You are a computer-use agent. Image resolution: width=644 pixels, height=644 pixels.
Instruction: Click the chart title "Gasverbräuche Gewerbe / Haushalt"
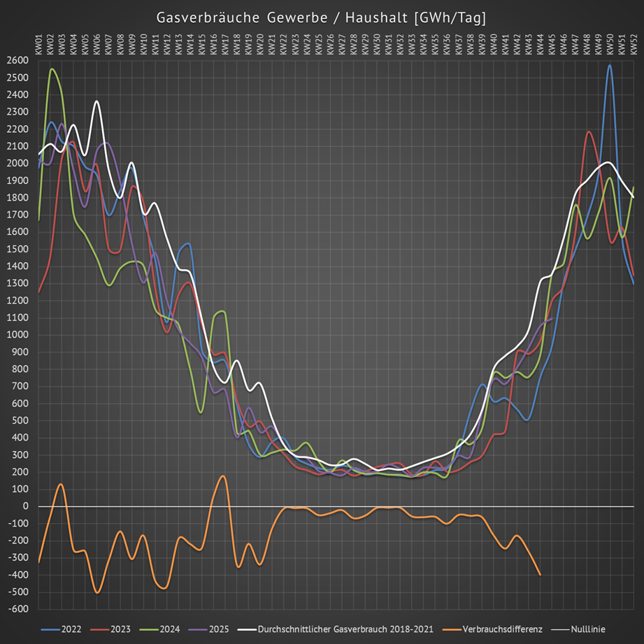[x=322, y=17]
